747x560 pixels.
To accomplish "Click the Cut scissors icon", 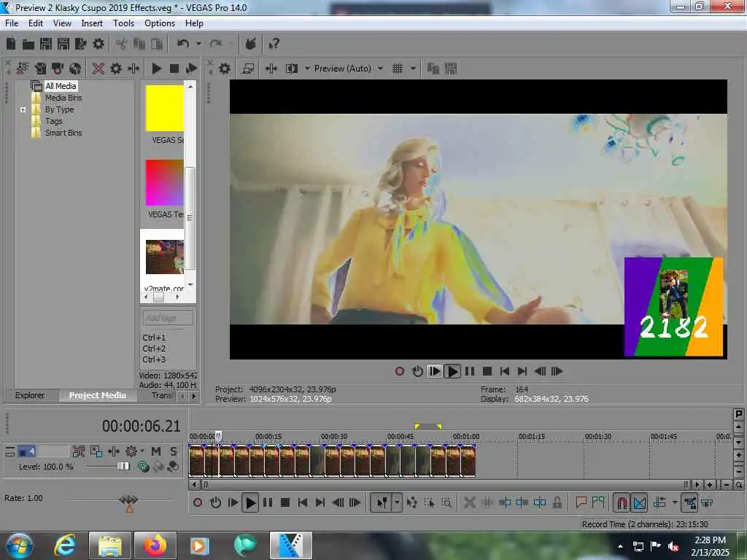I will pos(122,44).
